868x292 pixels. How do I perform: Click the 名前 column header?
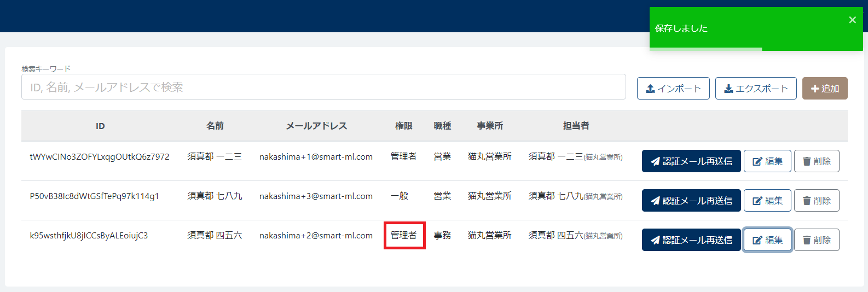[x=215, y=126]
